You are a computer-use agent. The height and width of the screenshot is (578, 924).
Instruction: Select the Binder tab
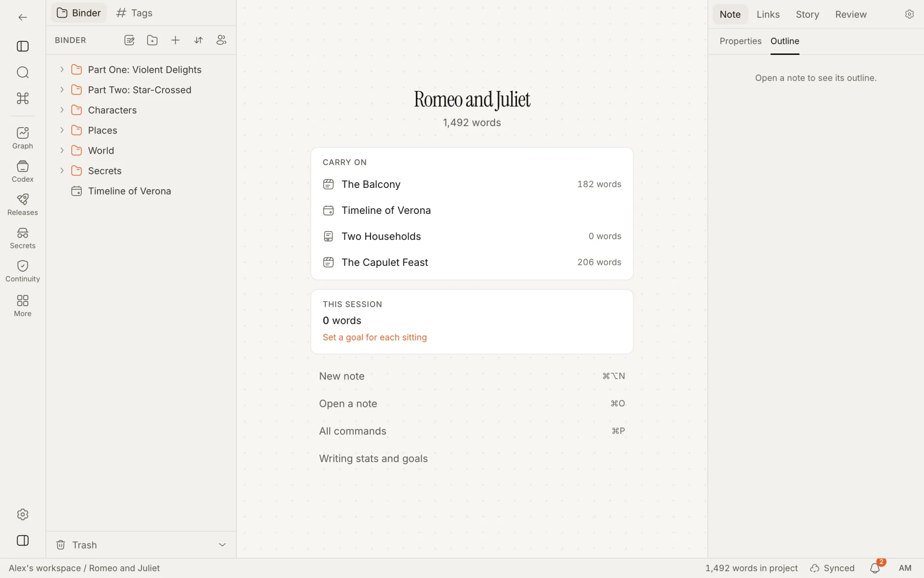(79, 13)
